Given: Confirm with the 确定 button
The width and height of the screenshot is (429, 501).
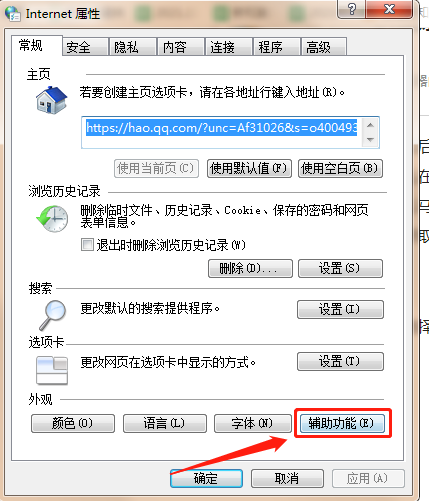Looking at the screenshot, I should tap(206, 479).
